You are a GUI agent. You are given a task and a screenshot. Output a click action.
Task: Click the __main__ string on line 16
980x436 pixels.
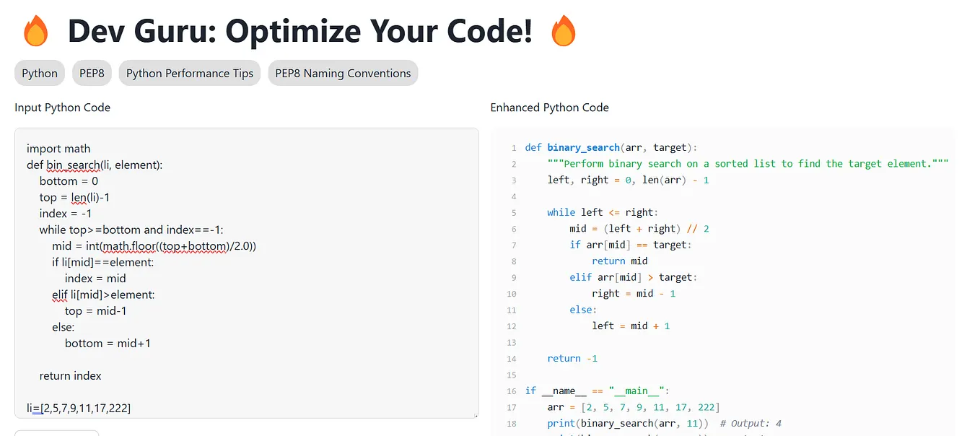(x=634, y=391)
